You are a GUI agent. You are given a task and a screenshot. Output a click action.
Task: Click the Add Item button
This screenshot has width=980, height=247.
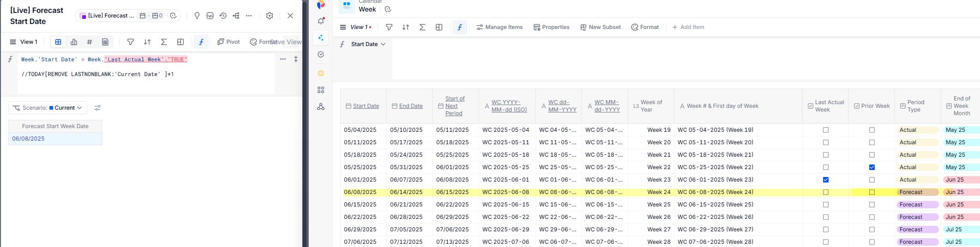[688, 27]
